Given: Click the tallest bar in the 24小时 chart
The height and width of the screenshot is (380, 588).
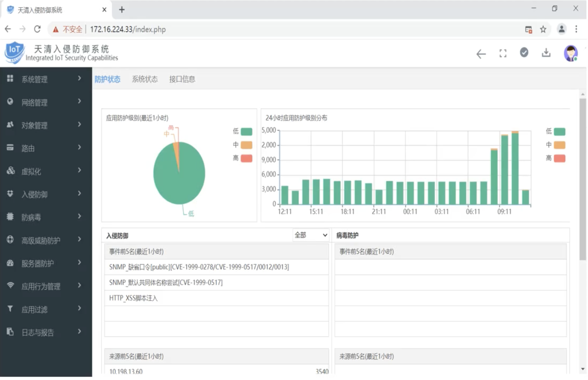Looking at the screenshot, I should pyautogui.click(x=515, y=168).
